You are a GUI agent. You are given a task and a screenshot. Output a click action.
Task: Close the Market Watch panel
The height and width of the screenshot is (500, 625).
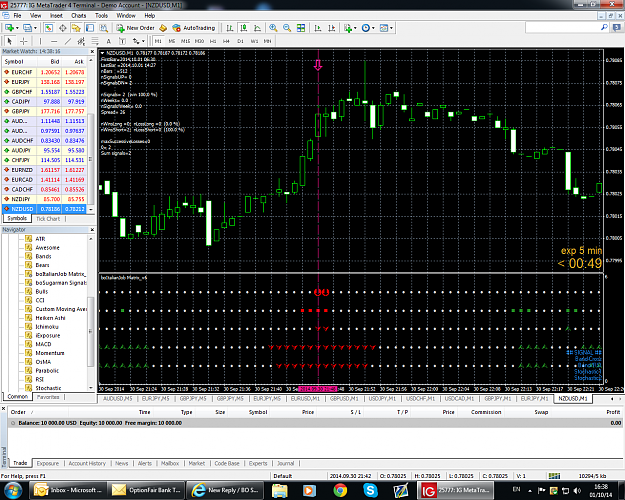pos(92,51)
